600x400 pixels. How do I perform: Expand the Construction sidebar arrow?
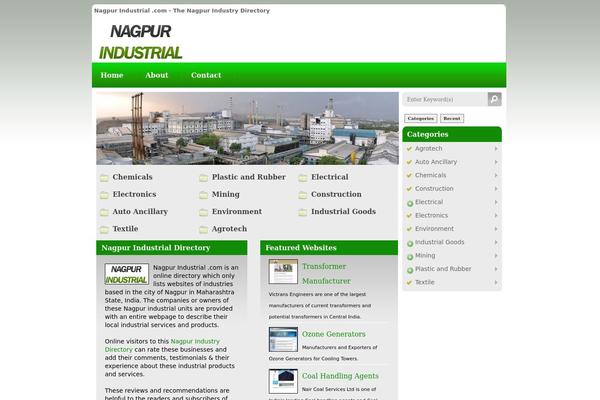pos(496,189)
